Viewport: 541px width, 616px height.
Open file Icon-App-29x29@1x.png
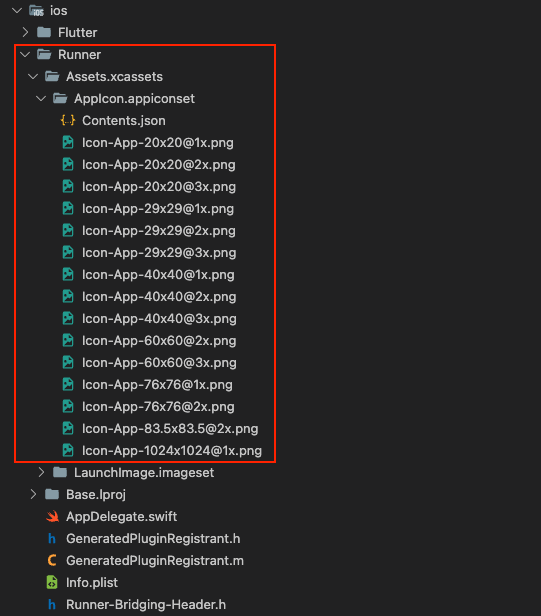(158, 209)
